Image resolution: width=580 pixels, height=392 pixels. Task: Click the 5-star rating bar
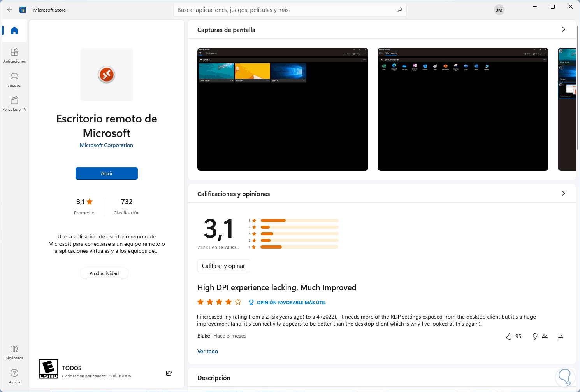tap(299, 220)
